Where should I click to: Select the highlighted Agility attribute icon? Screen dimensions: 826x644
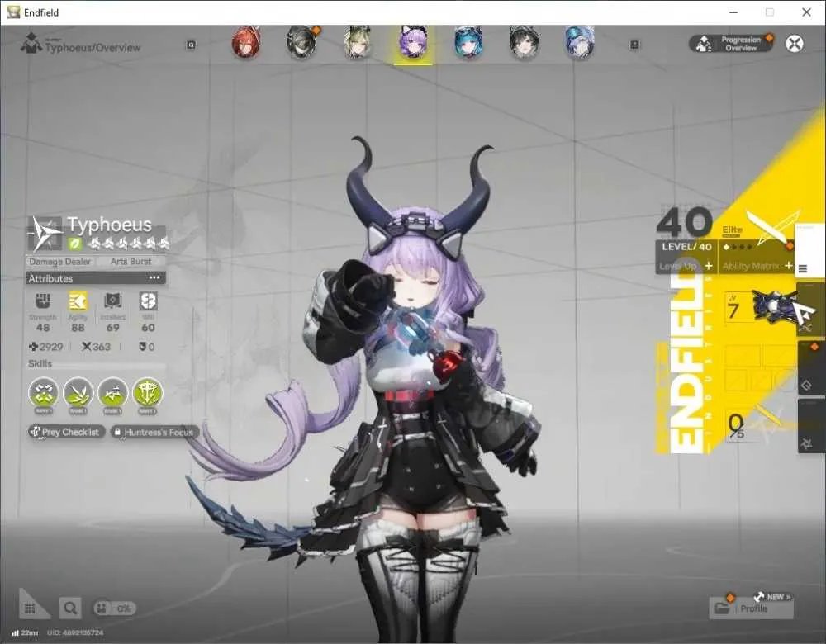click(78, 301)
